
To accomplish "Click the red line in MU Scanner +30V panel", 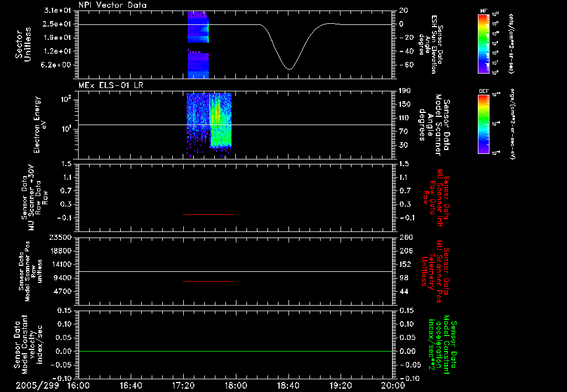I will pyautogui.click(x=208, y=214).
